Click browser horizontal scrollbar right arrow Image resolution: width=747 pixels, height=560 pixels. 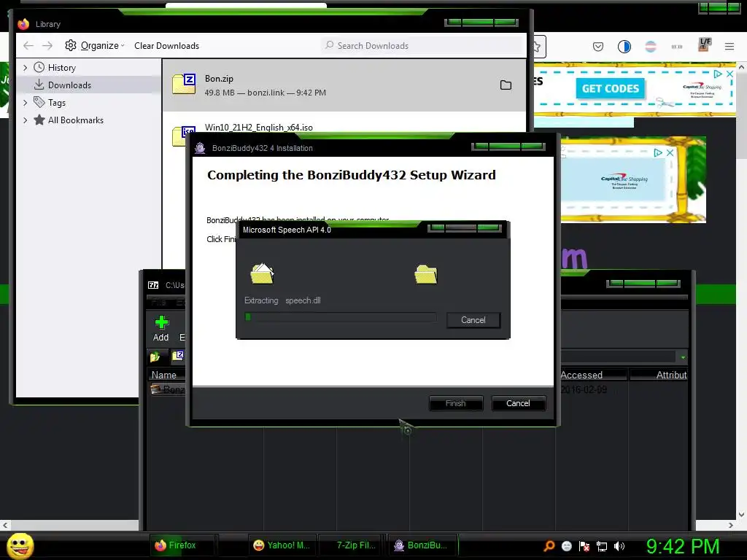point(731,525)
